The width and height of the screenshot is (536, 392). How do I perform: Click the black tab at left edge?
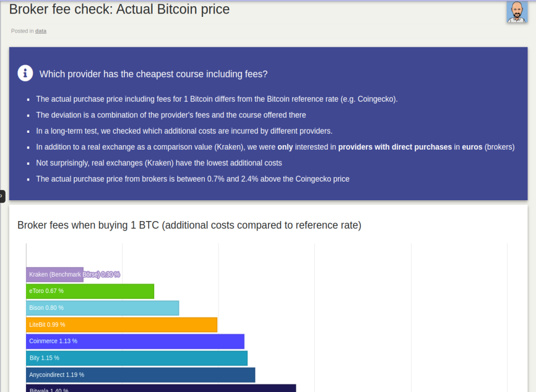pos(2,196)
